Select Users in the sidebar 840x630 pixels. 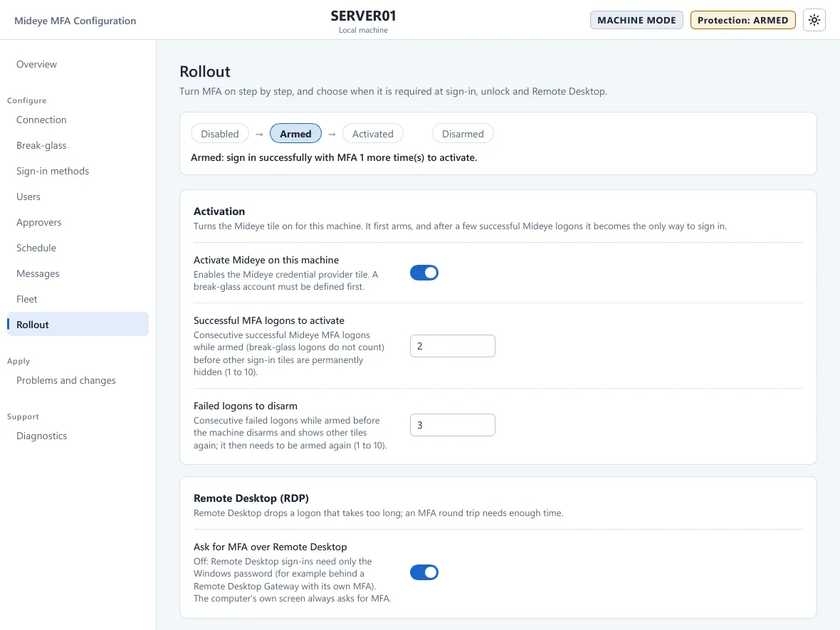click(x=28, y=197)
